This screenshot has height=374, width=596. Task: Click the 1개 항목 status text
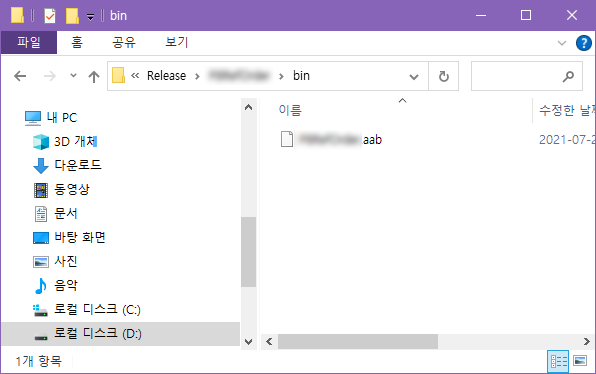click(x=38, y=361)
